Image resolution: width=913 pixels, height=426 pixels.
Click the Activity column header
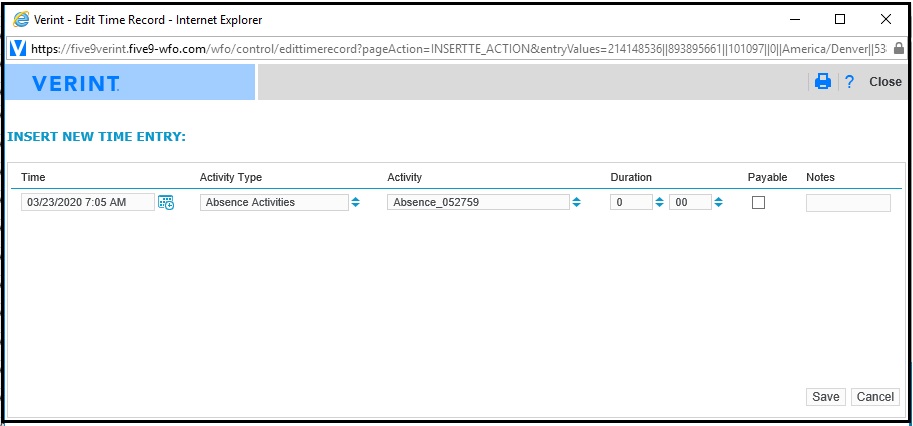(405, 178)
